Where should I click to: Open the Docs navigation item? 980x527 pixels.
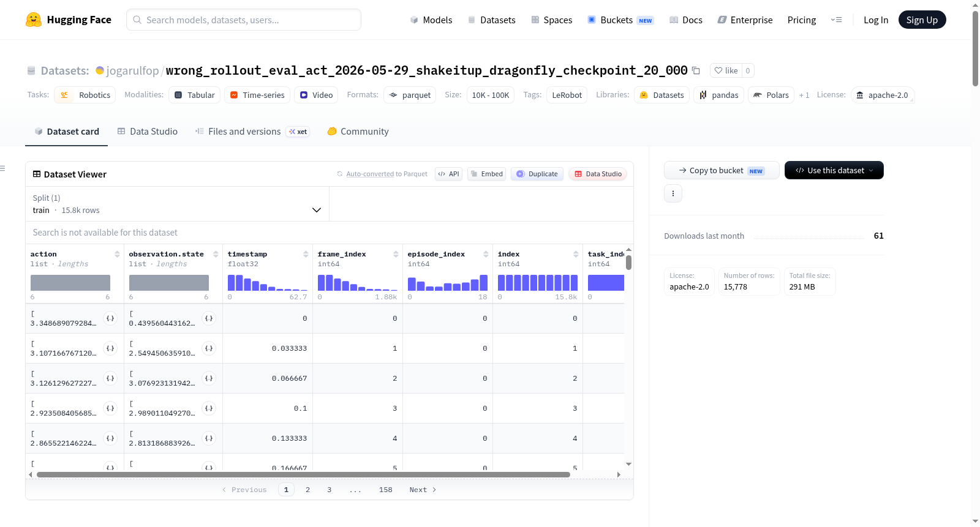[x=686, y=20]
